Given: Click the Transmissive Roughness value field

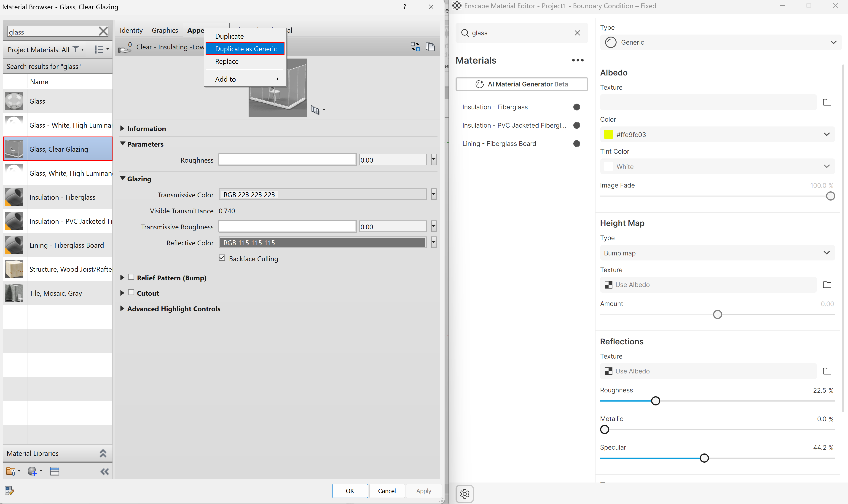Looking at the screenshot, I should (x=393, y=227).
